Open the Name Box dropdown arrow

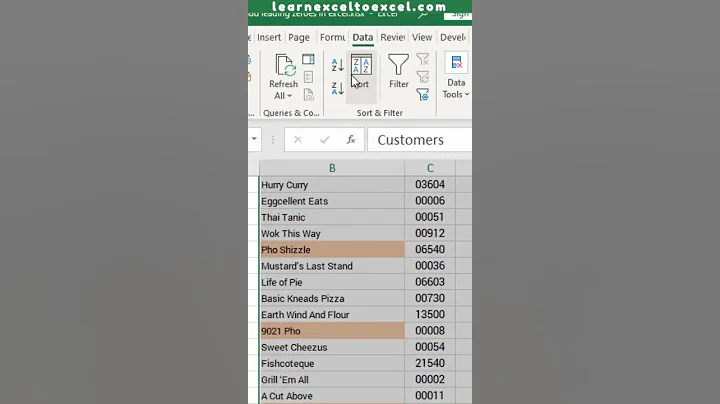click(254, 139)
